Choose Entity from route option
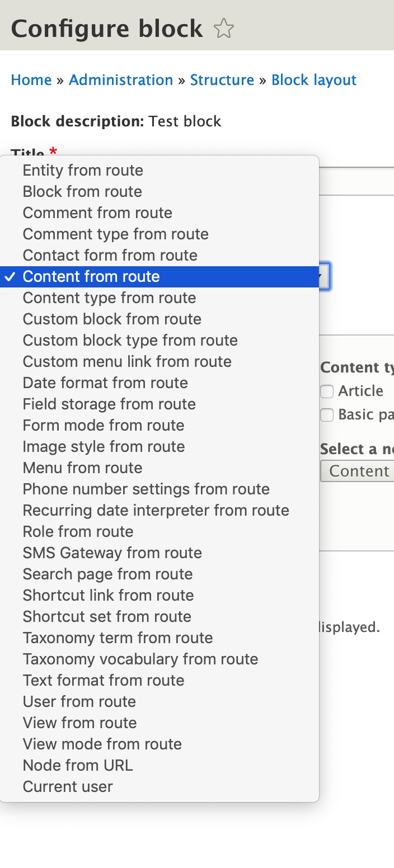 83,171
